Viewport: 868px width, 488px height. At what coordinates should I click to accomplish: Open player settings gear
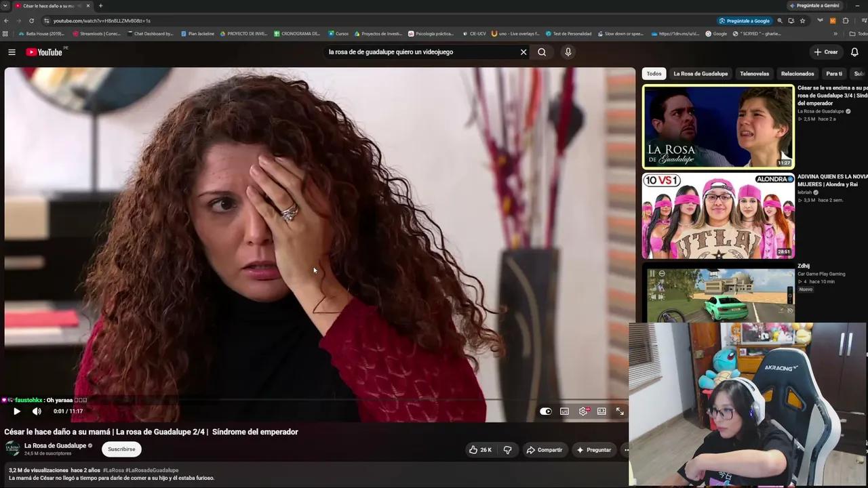click(x=583, y=411)
